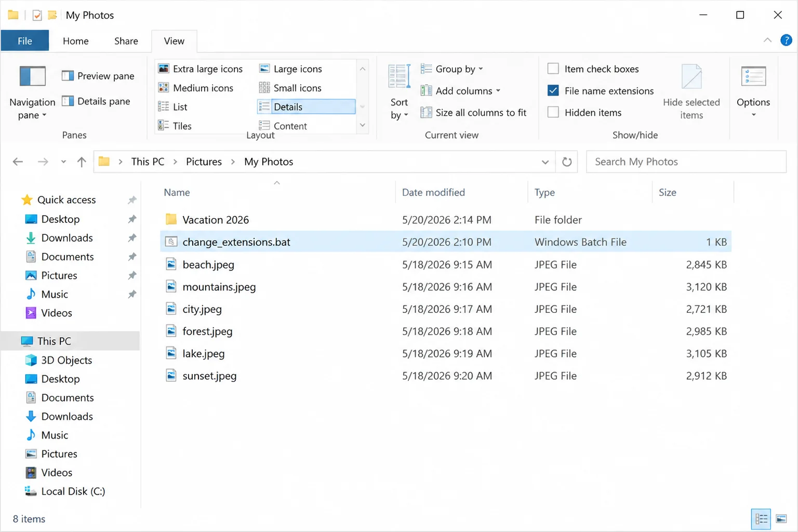Select change_extensions.bat file

tap(446, 242)
